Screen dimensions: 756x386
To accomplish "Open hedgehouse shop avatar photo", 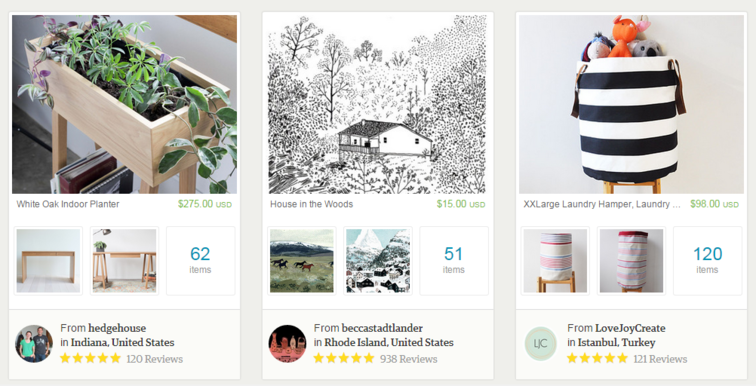I will [x=34, y=344].
